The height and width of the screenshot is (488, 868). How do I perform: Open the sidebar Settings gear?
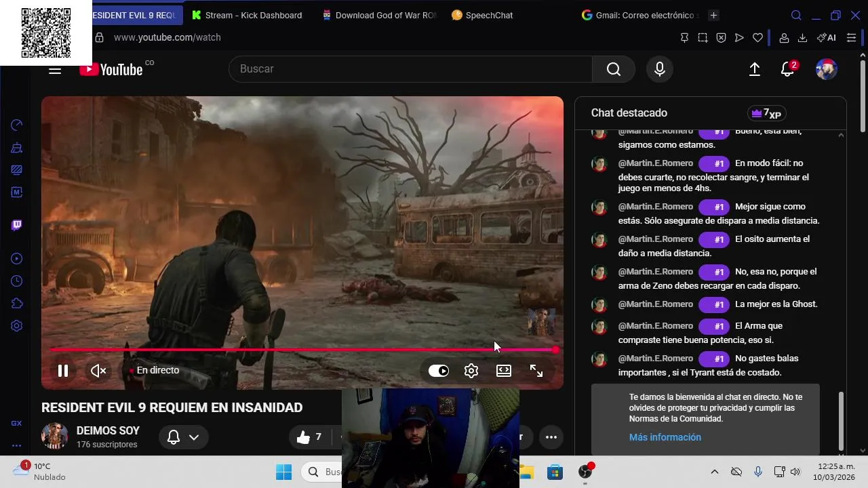point(17,326)
